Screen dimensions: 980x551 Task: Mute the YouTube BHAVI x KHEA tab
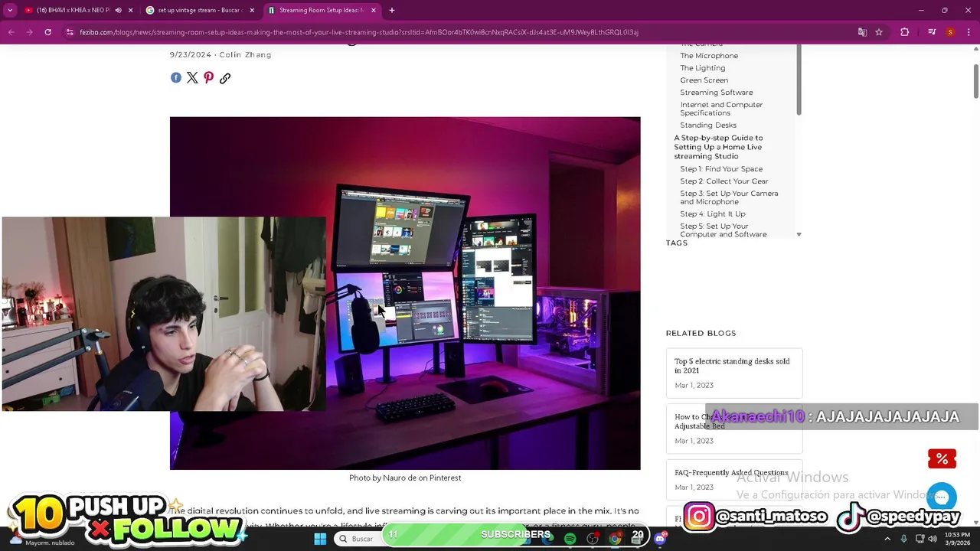click(118, 10)
